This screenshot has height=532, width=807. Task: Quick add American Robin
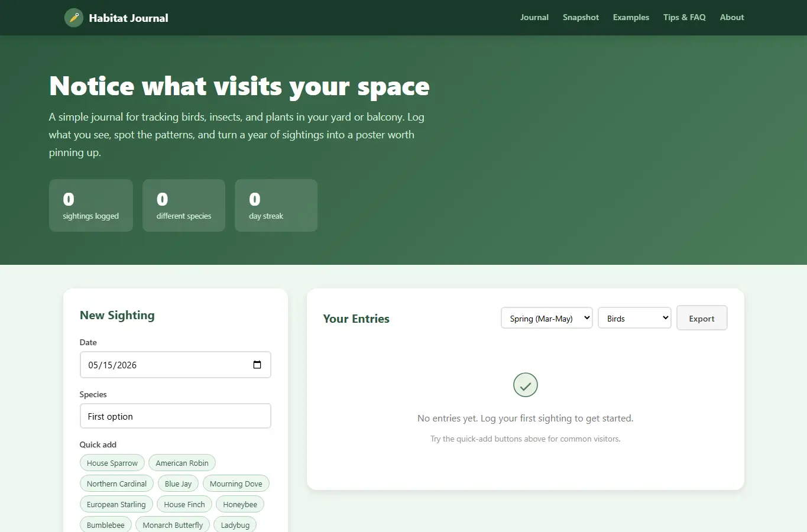tap(182, 463)
